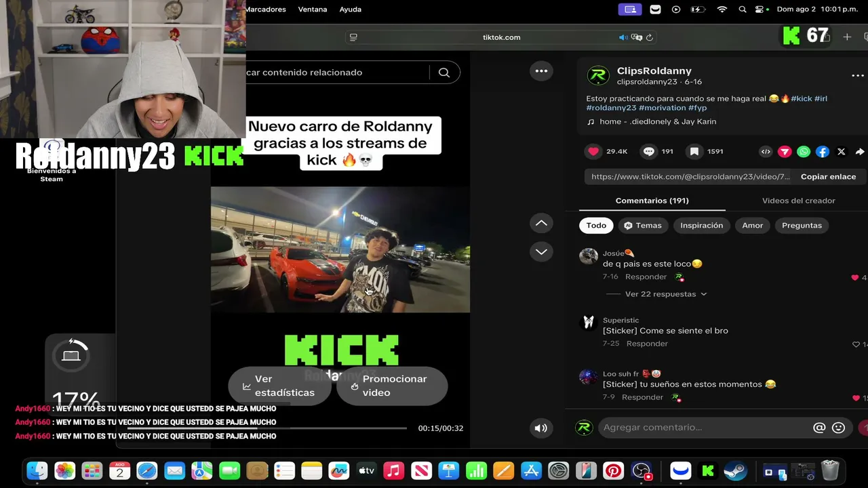Toggle like on Josúe's comment

pos(854,277)
